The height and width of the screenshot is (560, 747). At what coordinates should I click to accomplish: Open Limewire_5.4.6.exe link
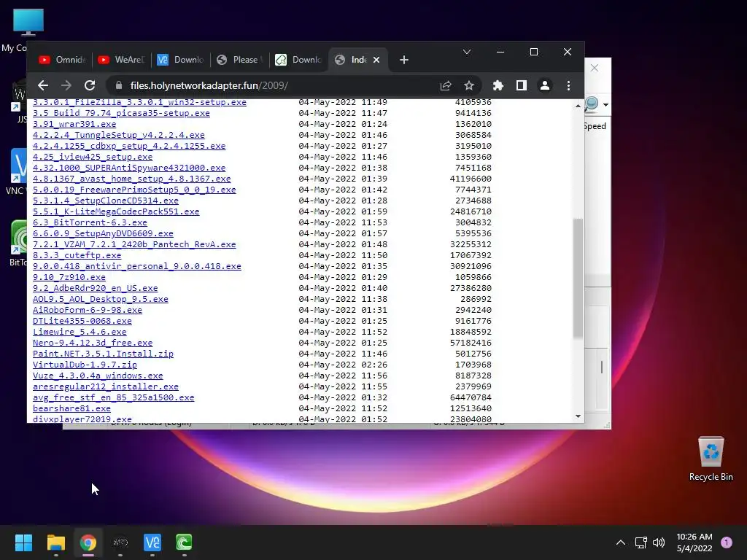(80, 332)
